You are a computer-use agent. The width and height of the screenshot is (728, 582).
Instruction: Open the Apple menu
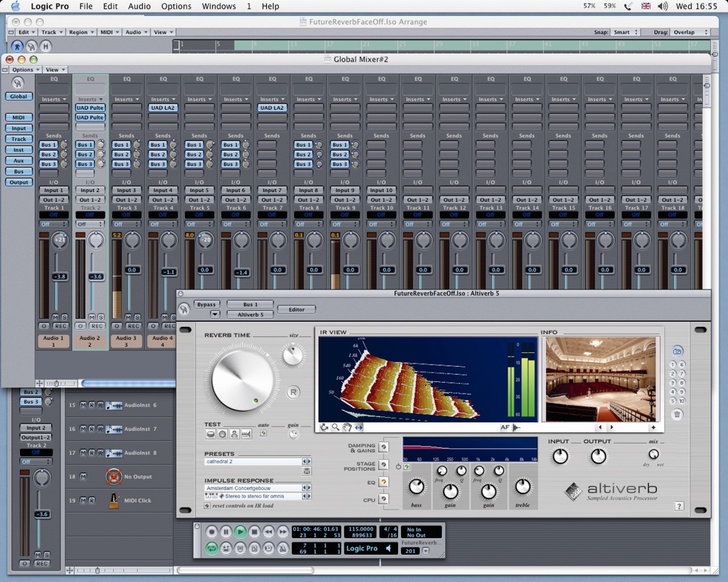point(16,6)
